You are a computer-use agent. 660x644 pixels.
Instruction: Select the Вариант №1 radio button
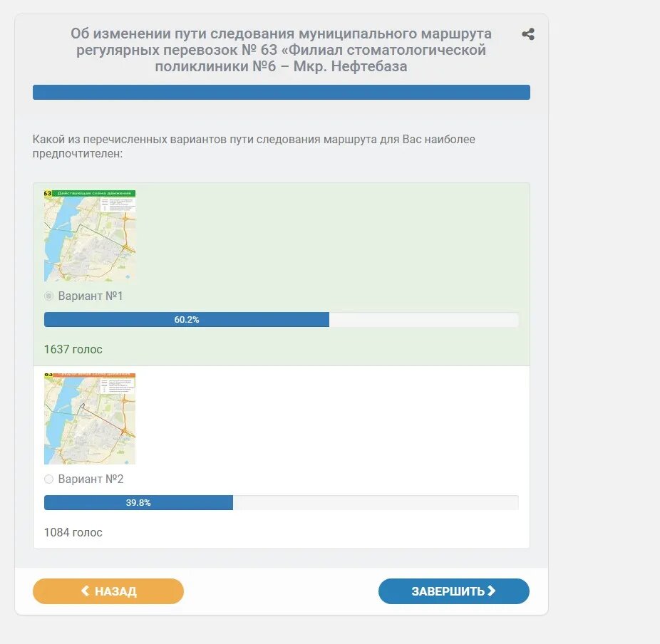pos(48,296)
